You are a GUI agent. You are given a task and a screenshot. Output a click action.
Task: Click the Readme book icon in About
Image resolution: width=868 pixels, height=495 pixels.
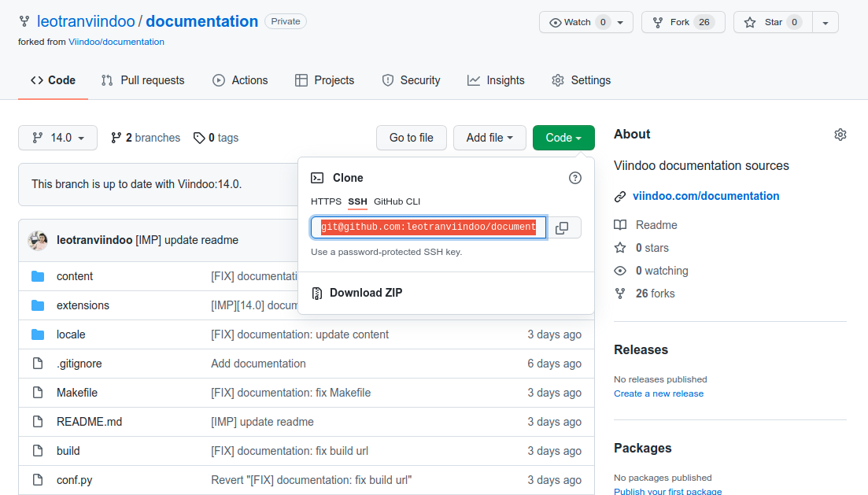coord(620,225)
